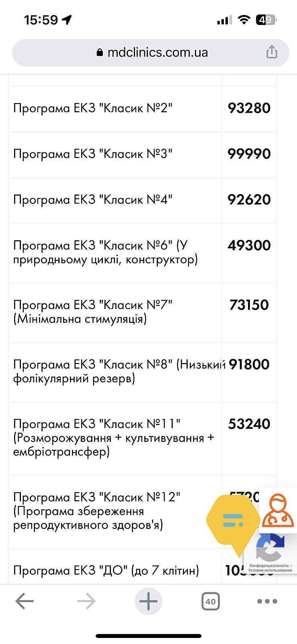This screenshot has height=644, width=297.
Task: Tap the 91800 price value
Action: click(x=249, y=365)
